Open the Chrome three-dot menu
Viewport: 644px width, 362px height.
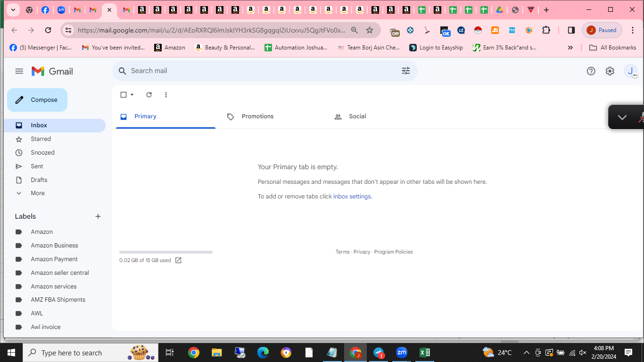coord(632,30)
